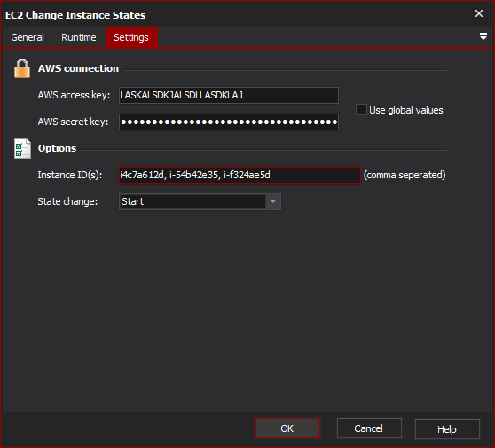Image resolution: width=495 pixels, height=448 pixels.
Task: Click the Cancel button
Action: pos(369,428)
